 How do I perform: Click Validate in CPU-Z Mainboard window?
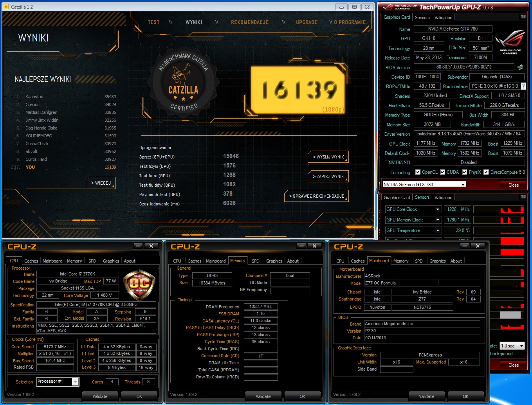click(426, 396)
